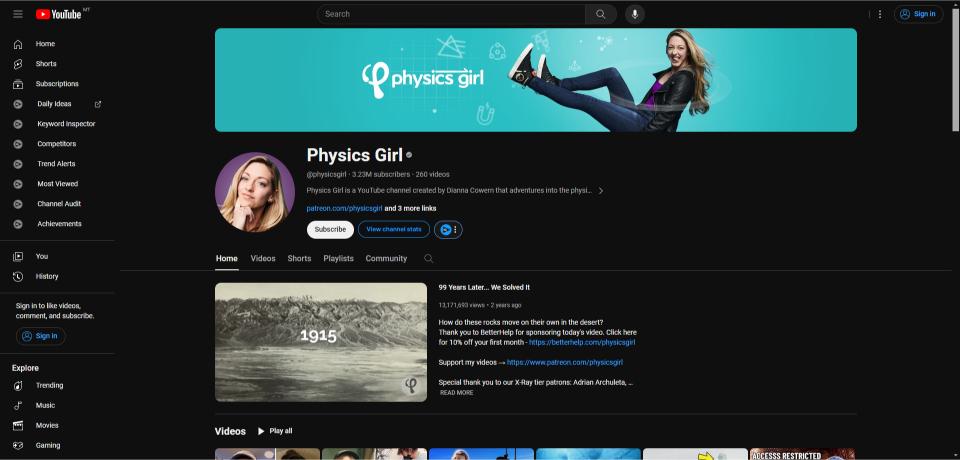This screenshot has width=960, height=460.
Task: Click the top-right Sign in button
Action: click(x=918, y=14)
